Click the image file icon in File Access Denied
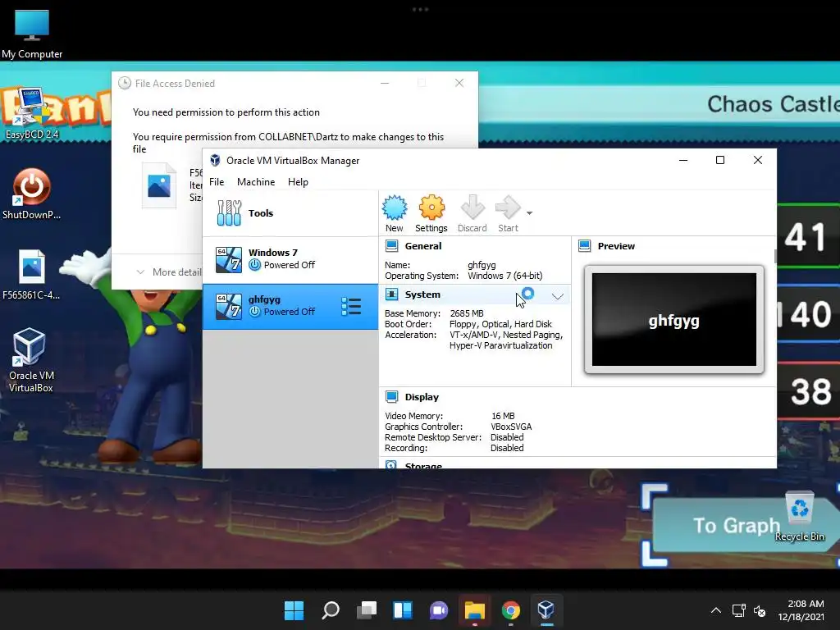Viewport: 840px width, 630px height. (x=159, y=185)
